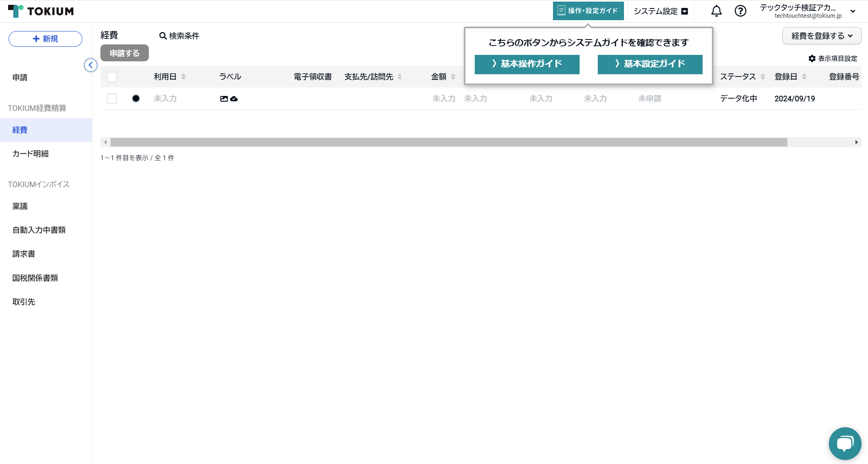Open the システム設定 dropdown
Screen dimensions: 868x464
point(661,11)
